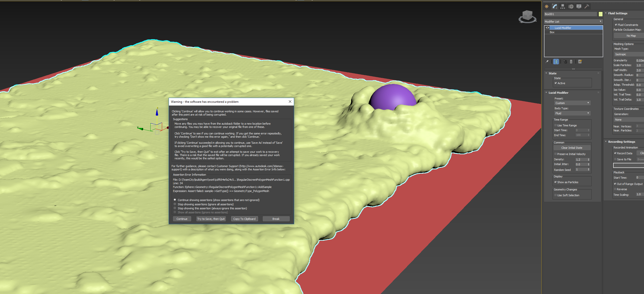Select Box in the modifier stack
644x294 pixels.
tap(552, 32)
